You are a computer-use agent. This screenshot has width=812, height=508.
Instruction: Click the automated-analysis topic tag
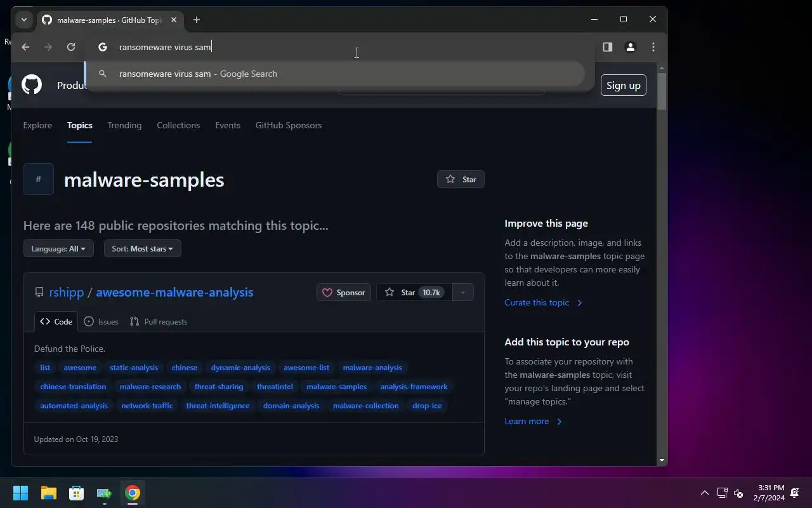(x=74, y=406)
